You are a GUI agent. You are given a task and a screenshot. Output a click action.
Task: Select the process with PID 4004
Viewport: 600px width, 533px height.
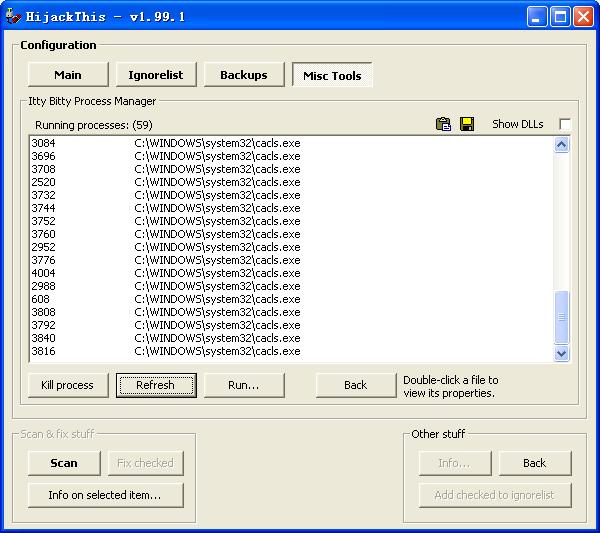pyautogui.click(x=291, y=273)
